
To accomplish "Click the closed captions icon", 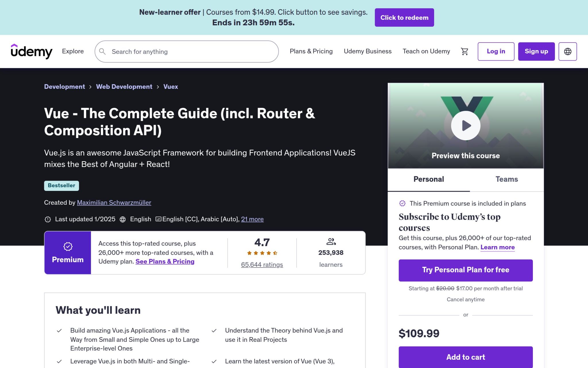I will pos(158,219).
